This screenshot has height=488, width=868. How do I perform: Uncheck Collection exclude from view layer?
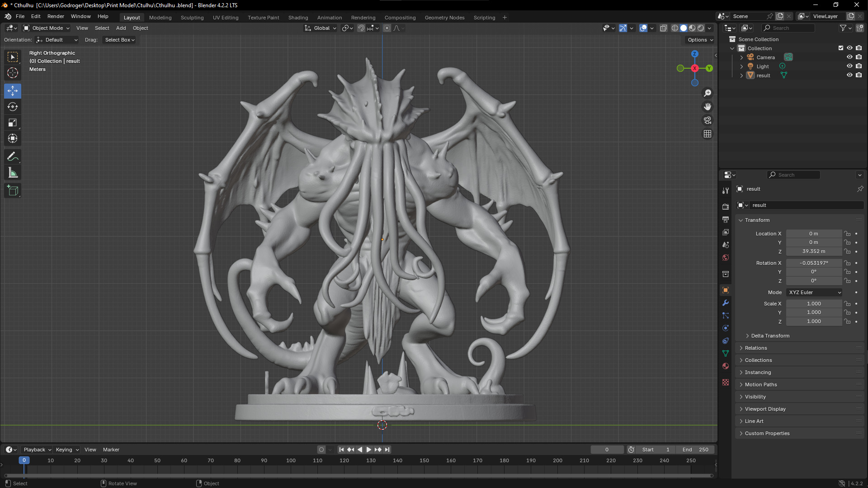click(x=841, y=48)
